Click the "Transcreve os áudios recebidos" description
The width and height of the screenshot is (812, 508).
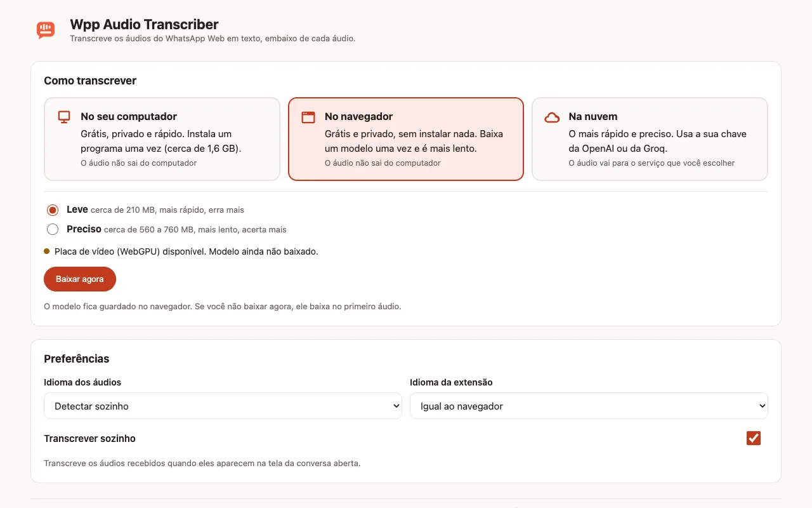(202, 464)
